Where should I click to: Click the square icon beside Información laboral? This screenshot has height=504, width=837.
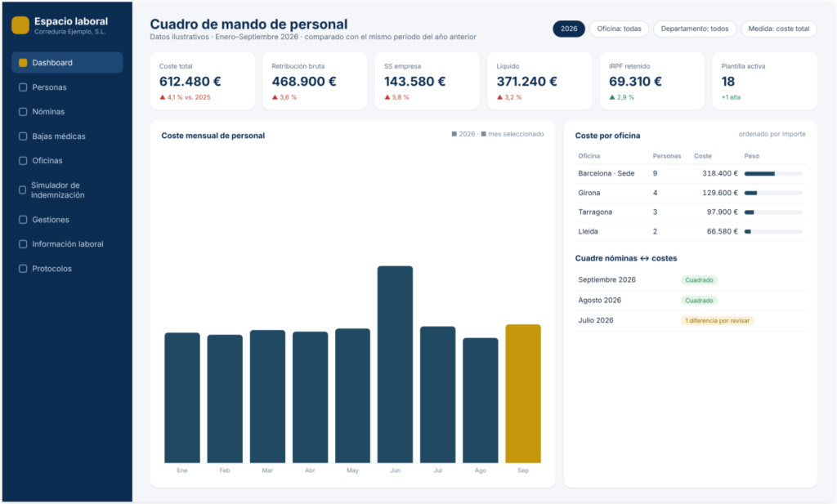tap(23, 243)
